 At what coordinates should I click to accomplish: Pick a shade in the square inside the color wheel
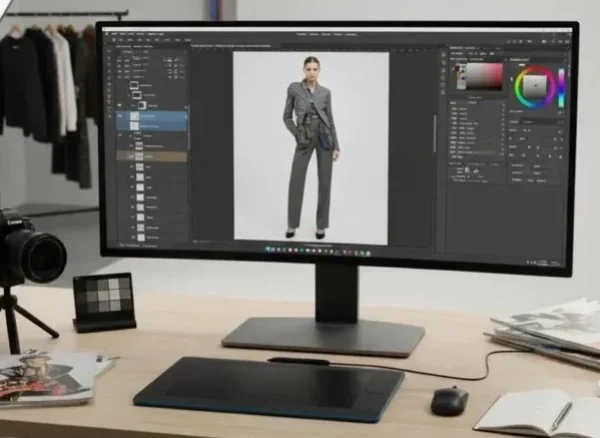(535, 86)
